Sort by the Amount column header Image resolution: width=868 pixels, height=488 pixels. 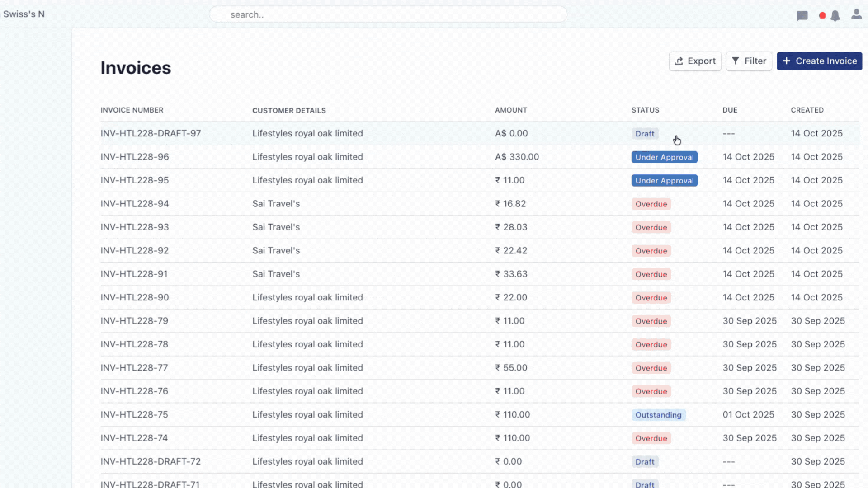point(511,110)
